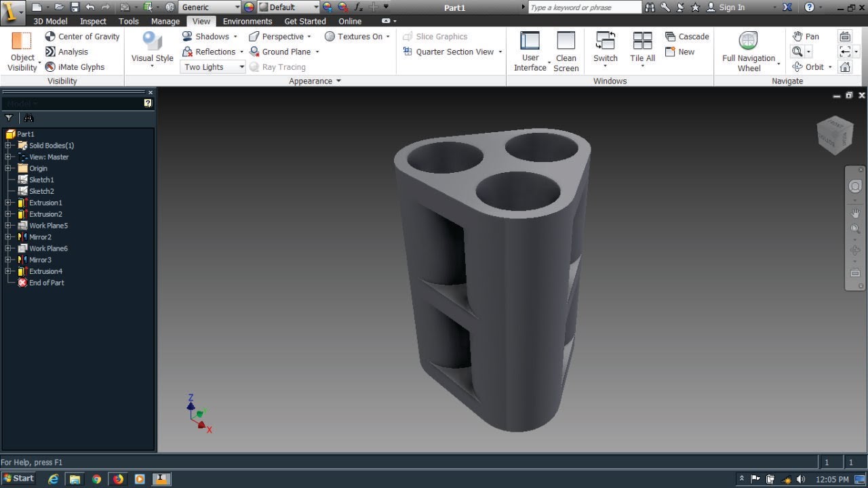Open the Get Started tab
868x488 pixels.
pos(304,21)
